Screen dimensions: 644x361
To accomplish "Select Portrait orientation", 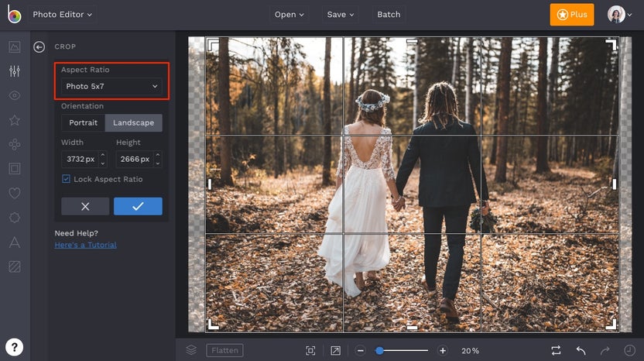I will 83,122.
